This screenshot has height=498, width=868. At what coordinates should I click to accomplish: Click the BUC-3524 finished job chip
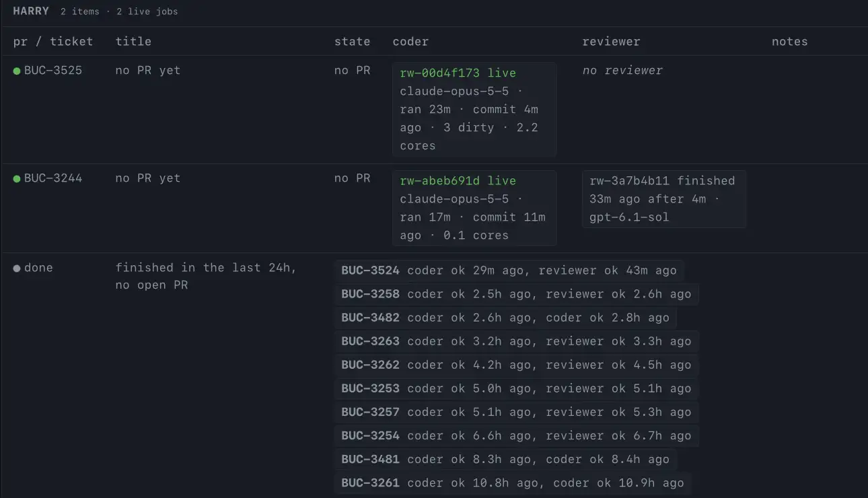pyautogui.click(x=509, y=271)
